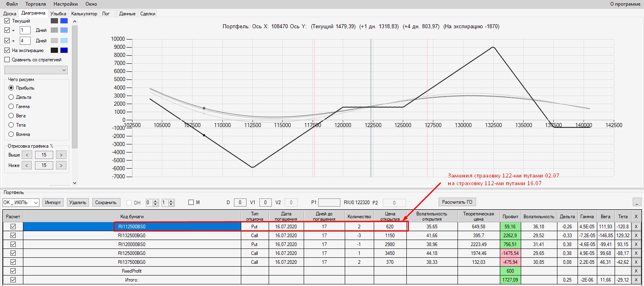Open the Торговля menu
644x286 pixels.
coord(35,4)
